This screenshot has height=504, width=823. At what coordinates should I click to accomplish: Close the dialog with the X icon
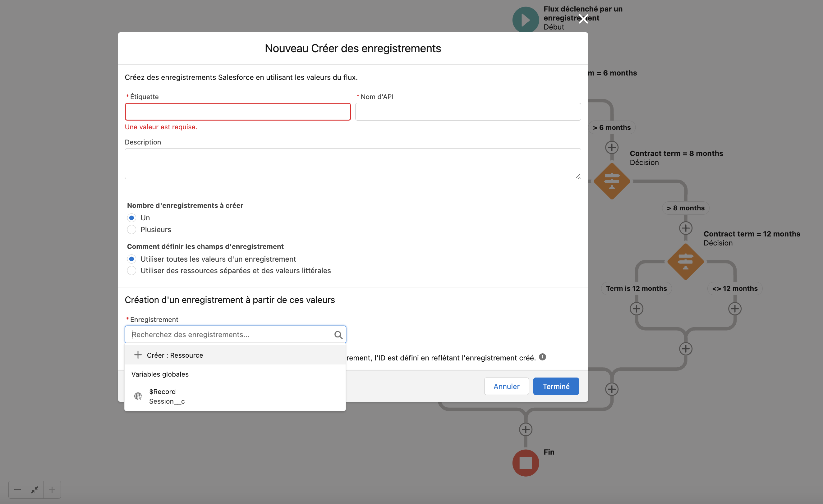[583, 19]
